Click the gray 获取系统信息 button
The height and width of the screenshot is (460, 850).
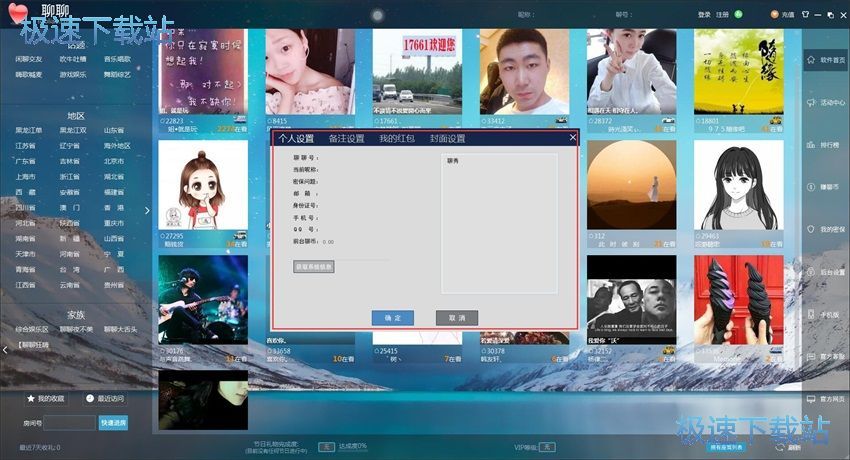(313, 267)
